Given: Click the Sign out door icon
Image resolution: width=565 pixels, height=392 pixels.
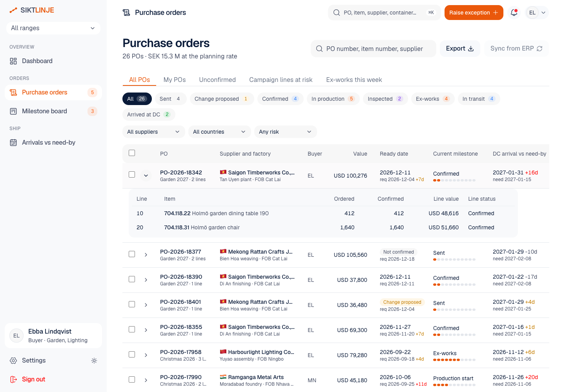Looking at the screenshot, I should (13, 379).
